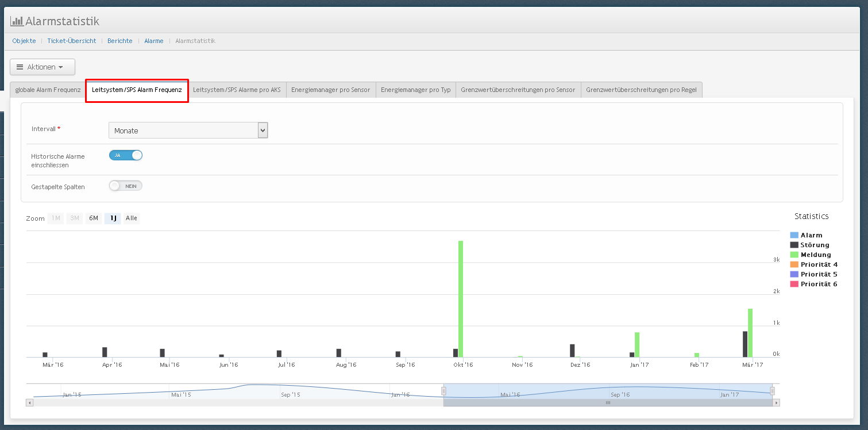Open Grenzwertüberschreitungen pro Regel tab
This screenshot has height=430, width=868.
[x=641, y=90]
